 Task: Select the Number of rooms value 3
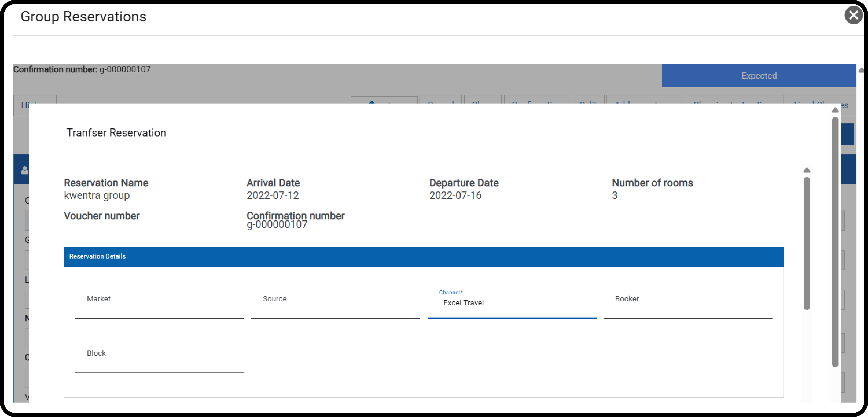[615, 195]
